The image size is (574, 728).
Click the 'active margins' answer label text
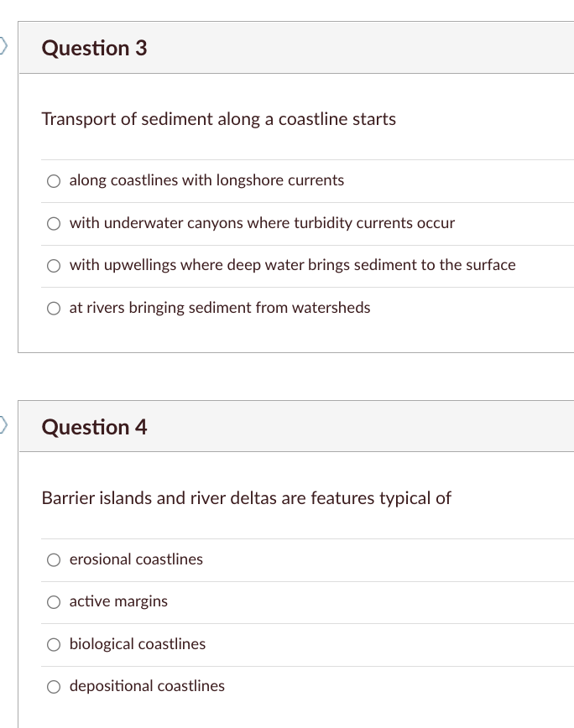118,601
